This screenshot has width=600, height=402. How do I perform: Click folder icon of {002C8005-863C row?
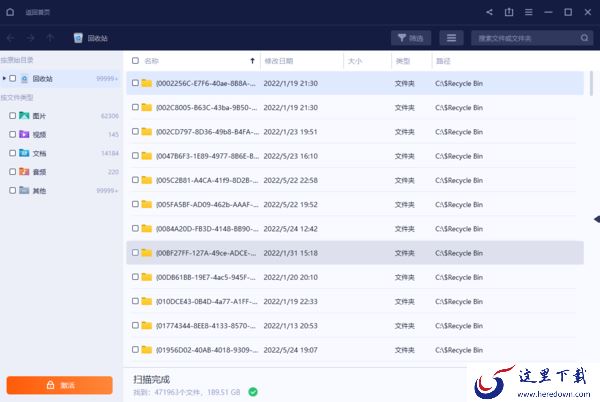[x=147, y=107]
